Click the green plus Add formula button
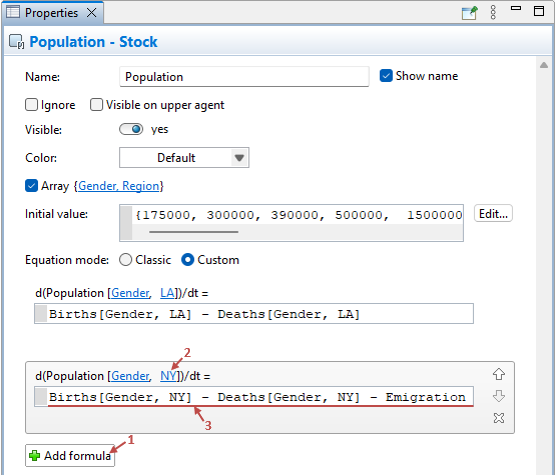The height and width of the screenshot is (475, 555). 70,456
